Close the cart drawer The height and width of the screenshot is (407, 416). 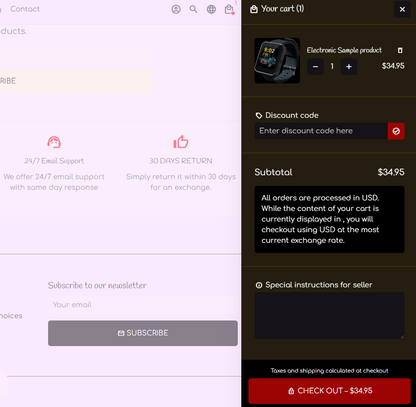tap(402, 9)
